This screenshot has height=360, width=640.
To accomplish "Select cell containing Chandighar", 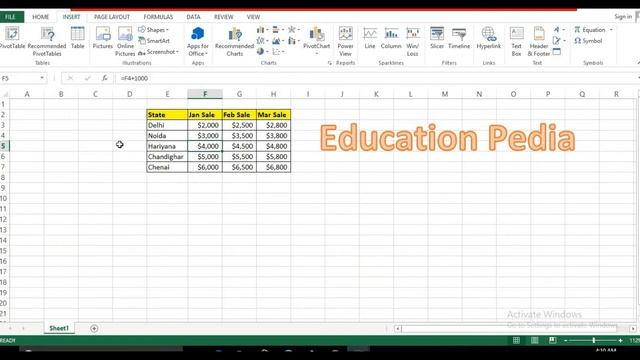I will 167,157.
